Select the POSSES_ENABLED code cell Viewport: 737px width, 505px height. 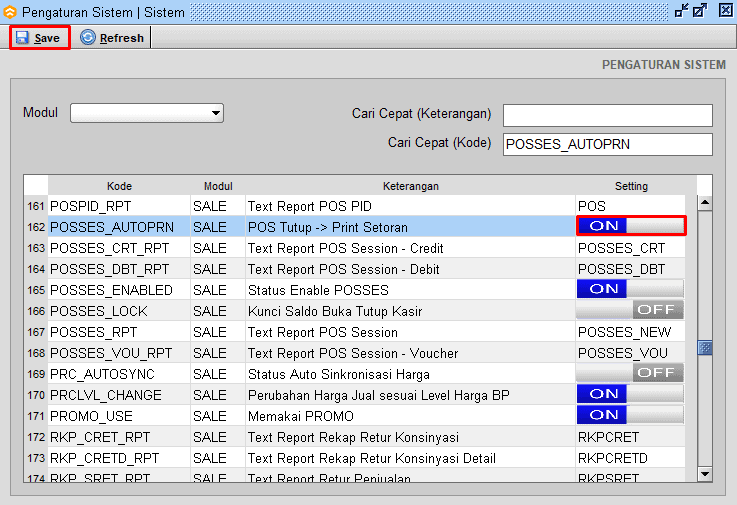(119, 290)
